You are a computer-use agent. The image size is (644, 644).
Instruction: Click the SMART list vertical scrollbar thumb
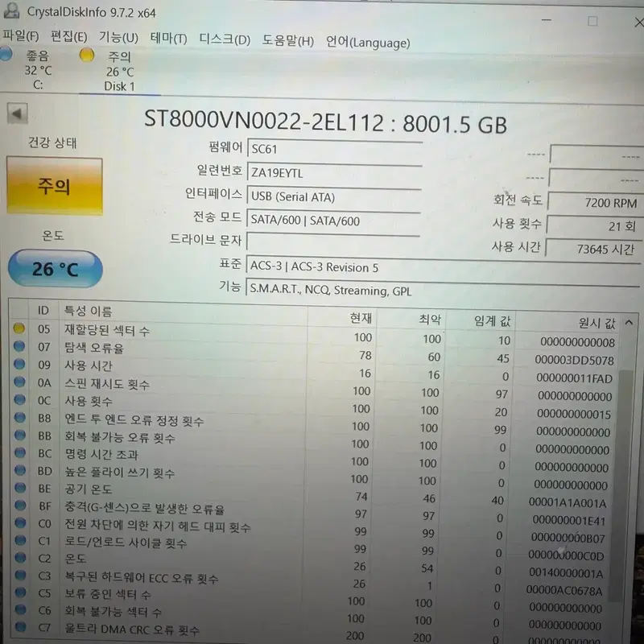coord(620,485)
